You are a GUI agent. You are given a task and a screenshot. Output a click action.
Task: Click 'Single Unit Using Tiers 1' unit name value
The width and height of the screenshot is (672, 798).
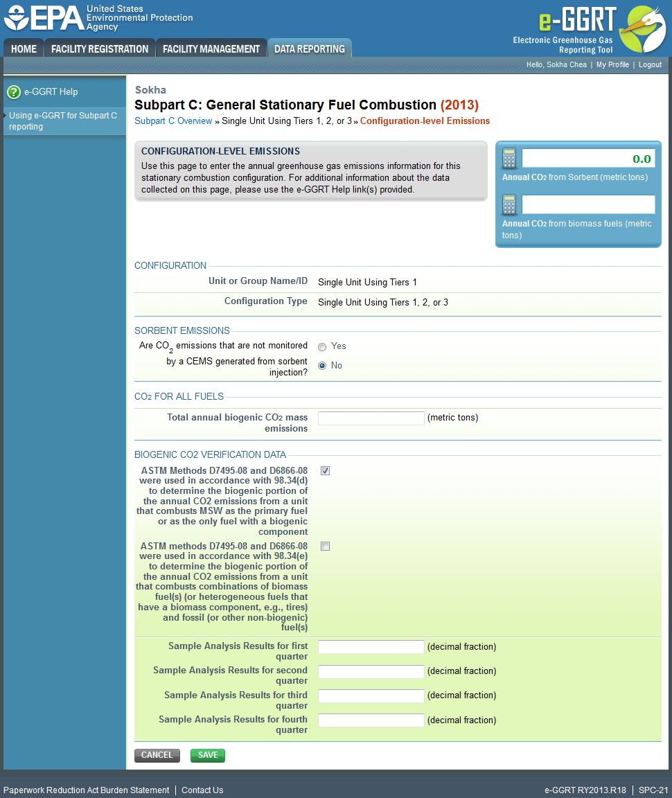click(x=367, y=283)
